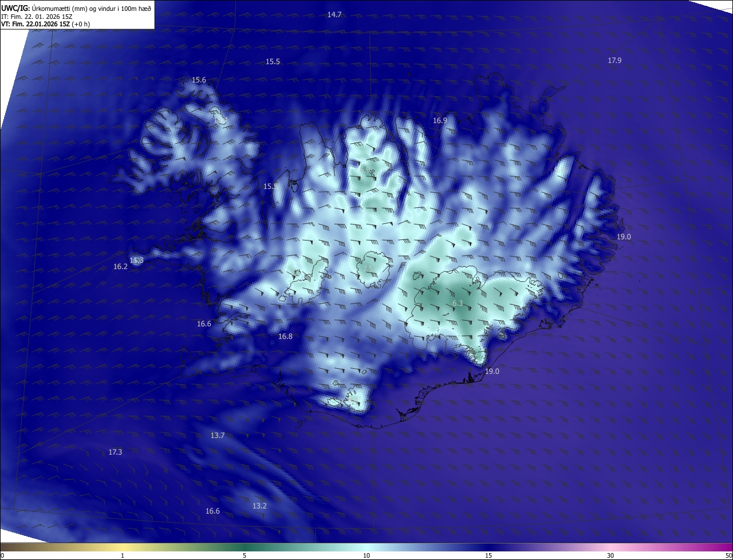Viewport: 733px width, 560px height.
Task: Click the colorbar tick label 15
Action: pyautogui.click(x=488, y=555)
